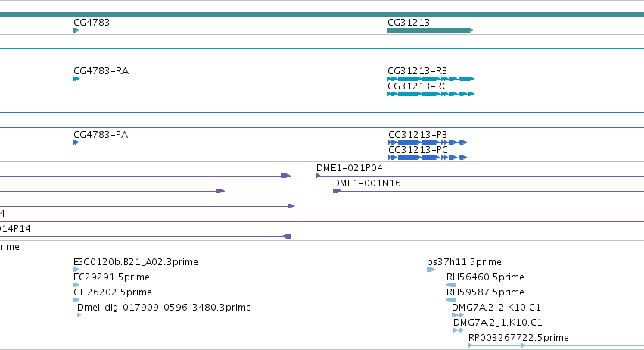644x350 pixels.
Task: Click the DMG7A.2_2.K10.C1 feature glyph
Action: click(x=458, y=315)
